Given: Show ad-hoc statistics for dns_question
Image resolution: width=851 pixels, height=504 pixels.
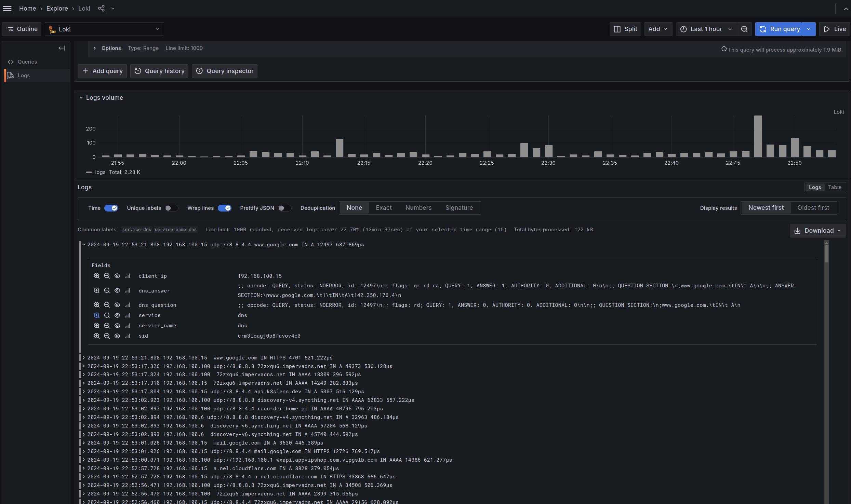Looking at the screenshot, I should tap(128, 305).
